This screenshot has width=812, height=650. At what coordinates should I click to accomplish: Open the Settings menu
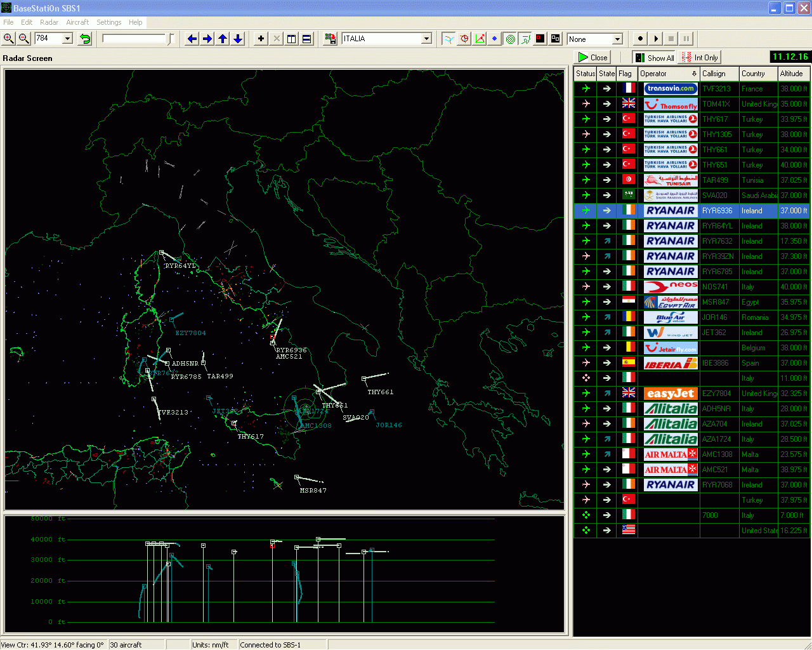[x=108, y=22]
